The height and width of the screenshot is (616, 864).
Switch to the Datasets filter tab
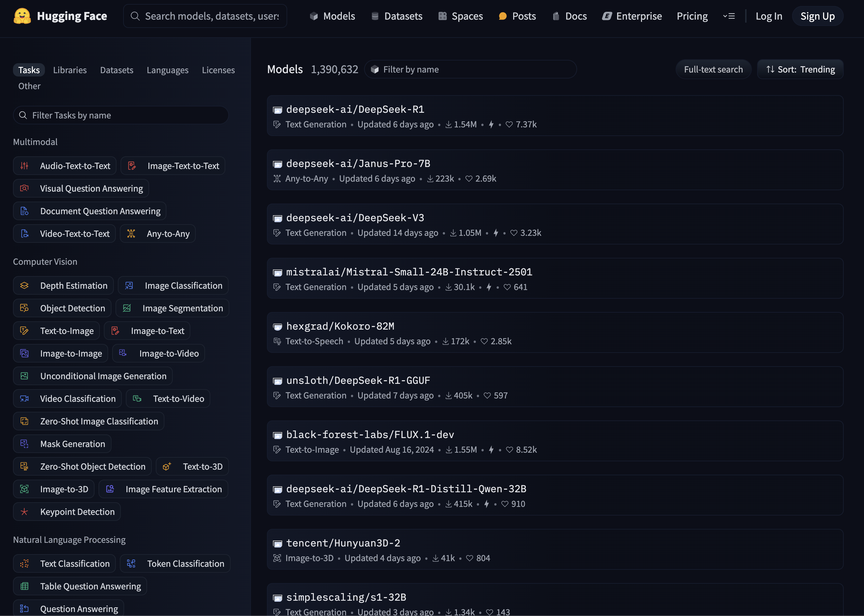(x=117, y=70)
